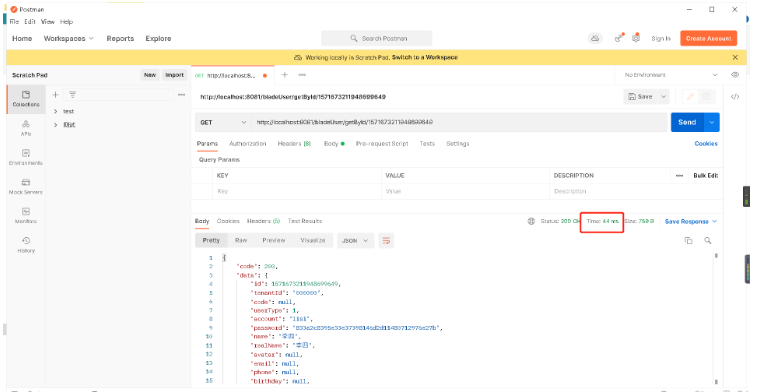Open the No Environment selector
The height and width of the screenshot is (392, 759).
[x=670, y=75]
